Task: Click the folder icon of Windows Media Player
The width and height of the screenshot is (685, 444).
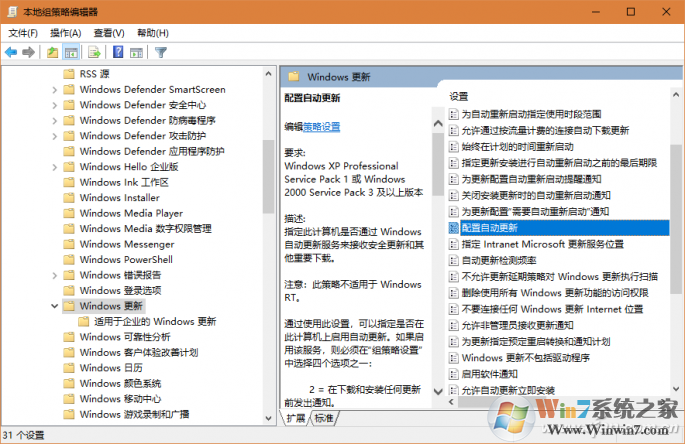Action: tap(69, 213)
